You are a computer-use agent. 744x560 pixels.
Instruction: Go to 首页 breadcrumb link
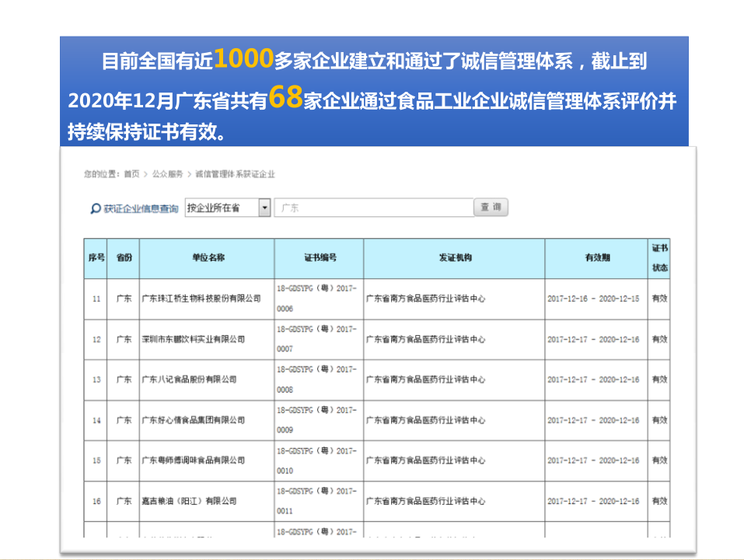[x=132, y=174]
